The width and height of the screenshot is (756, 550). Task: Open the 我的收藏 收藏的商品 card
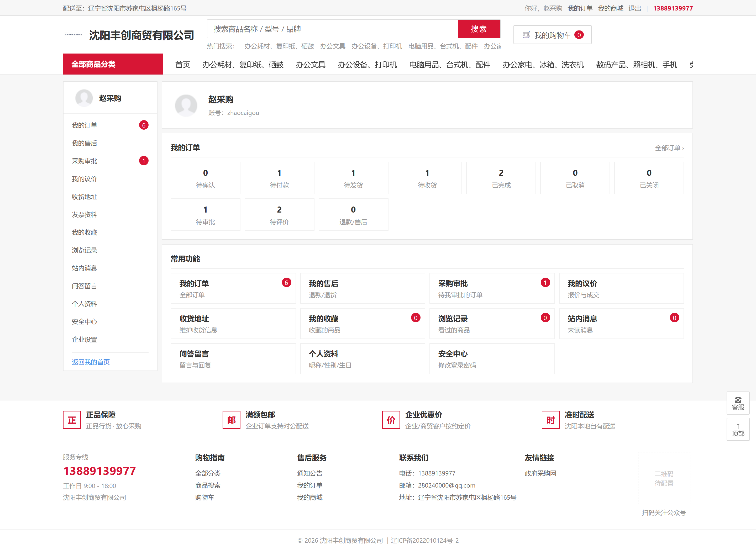point(363,324)
